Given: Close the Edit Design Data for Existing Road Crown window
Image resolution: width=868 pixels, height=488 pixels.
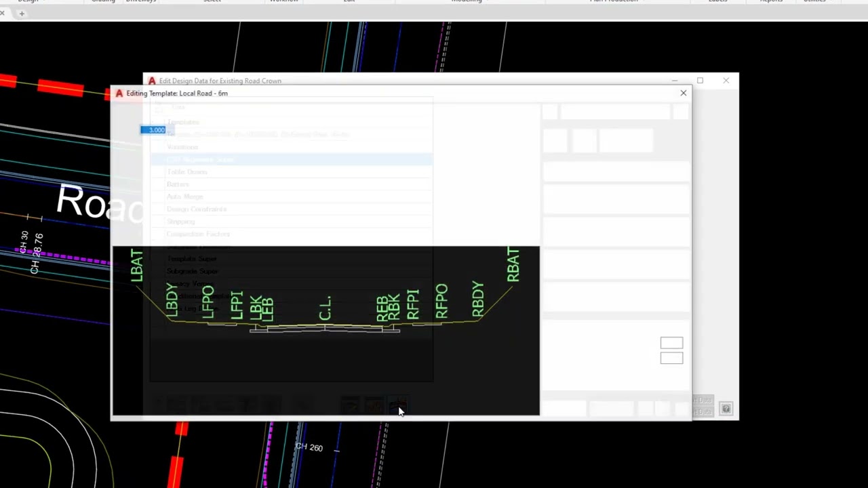Looking at the screenshot, I should point(726,81).
